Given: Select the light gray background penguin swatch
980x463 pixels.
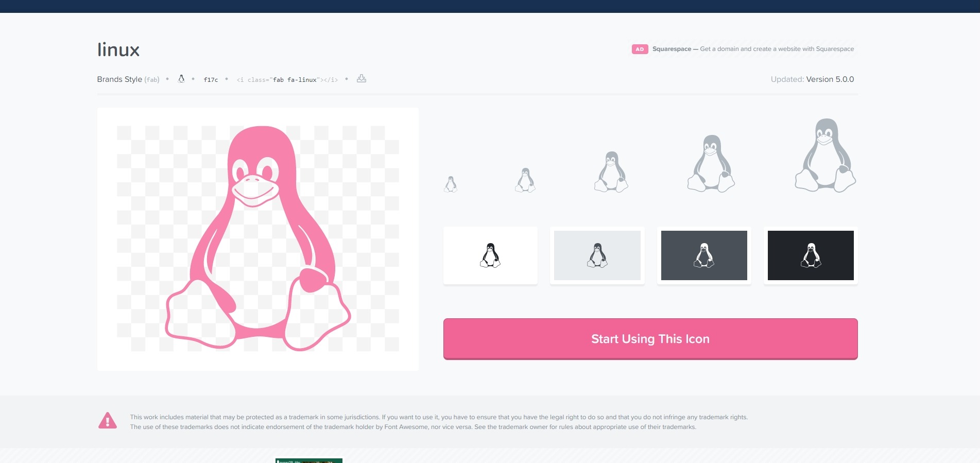Looking at the screenshot, I should [x=597, y=255].
